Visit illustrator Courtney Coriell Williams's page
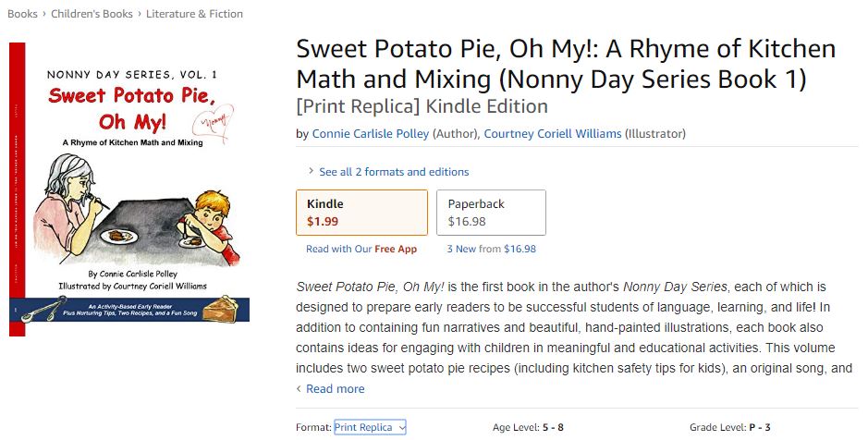 coord(553,134)
